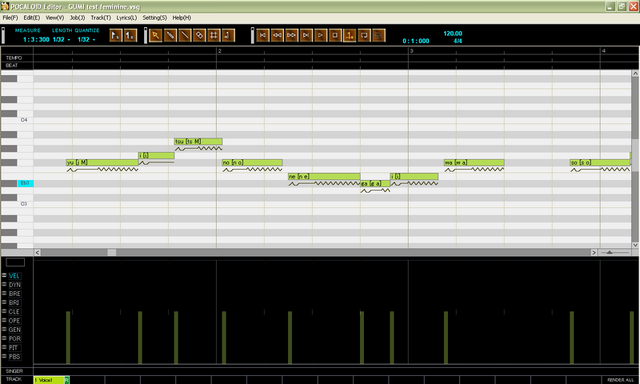Select the Voice1 track tab
Viewport: 640px width, 384px height.
pyautogui.click(x=49, y=380)
